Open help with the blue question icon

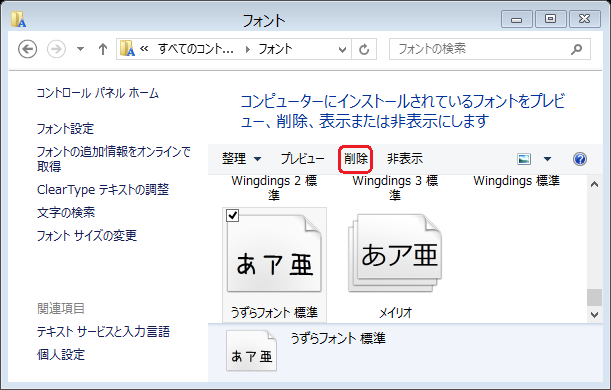click(x=580, y=159)
